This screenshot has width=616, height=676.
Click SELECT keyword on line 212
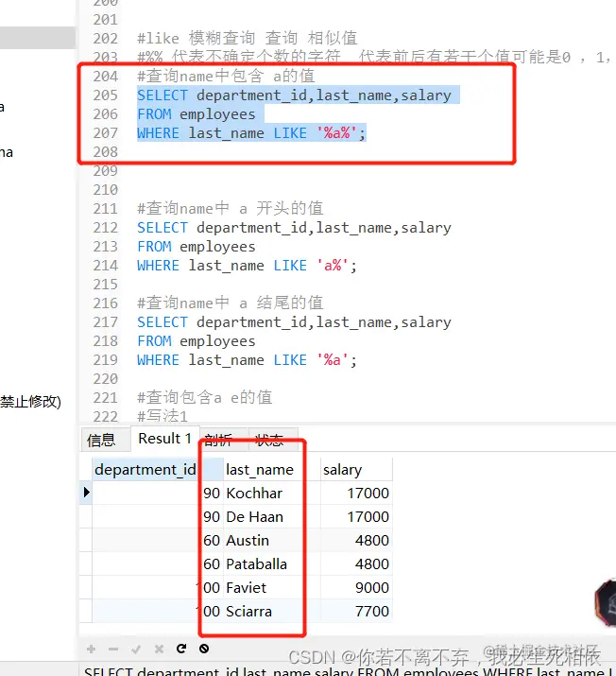(x=163, y=228)
